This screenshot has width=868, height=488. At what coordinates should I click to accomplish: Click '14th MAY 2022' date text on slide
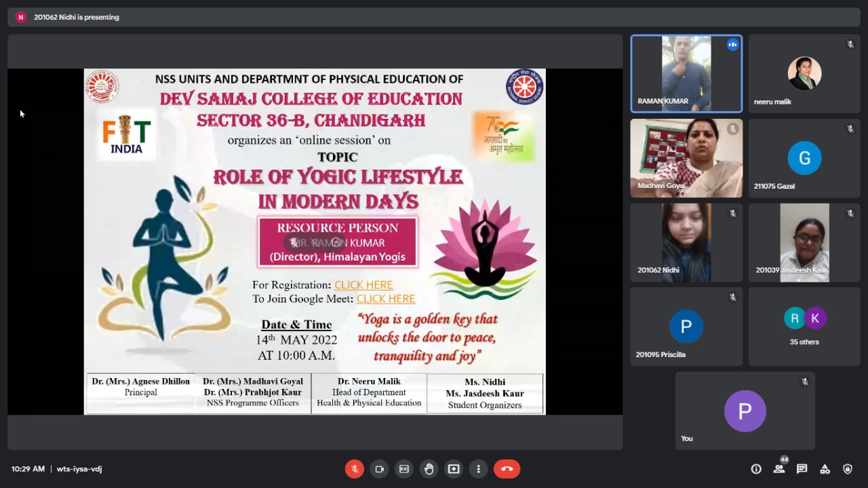pos(296,339)
